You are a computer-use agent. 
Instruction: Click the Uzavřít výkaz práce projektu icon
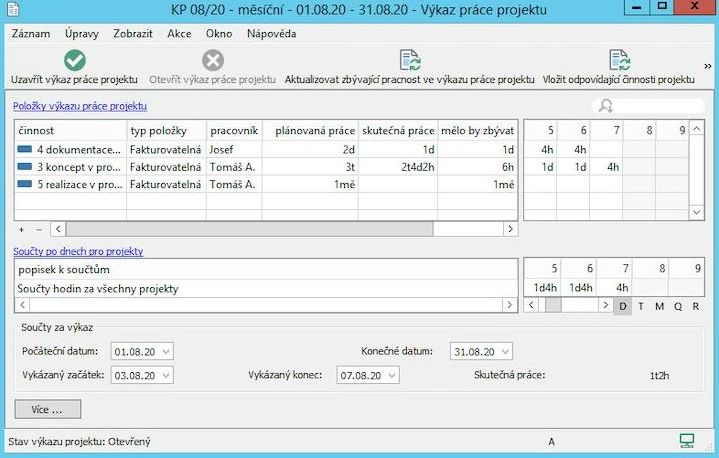(x=74, y=60)
